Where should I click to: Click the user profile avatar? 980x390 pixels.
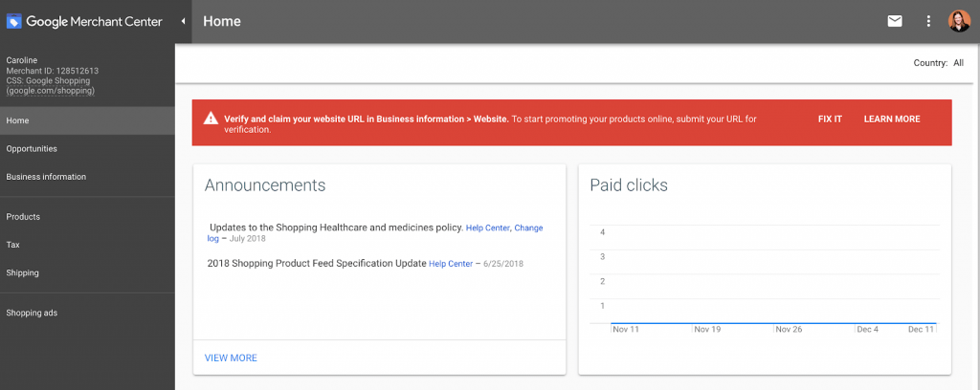(x=959, y=21)
